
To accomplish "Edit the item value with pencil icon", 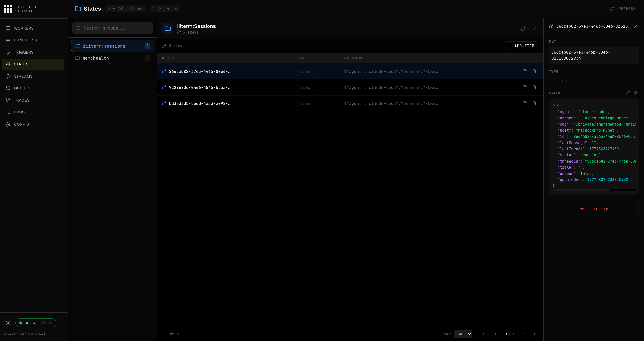I will (x=628, y=93).
